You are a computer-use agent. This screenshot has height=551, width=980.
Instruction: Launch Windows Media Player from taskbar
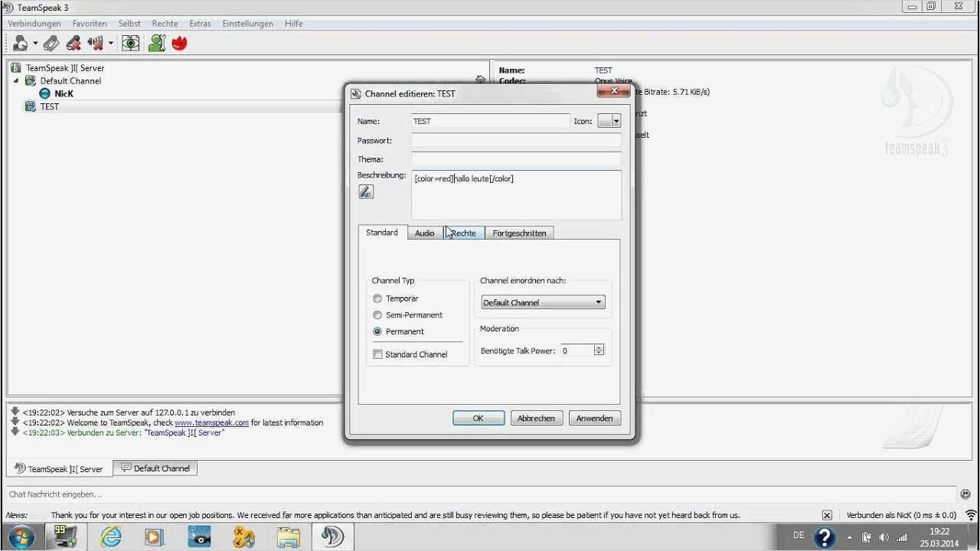tap(155, 536)
